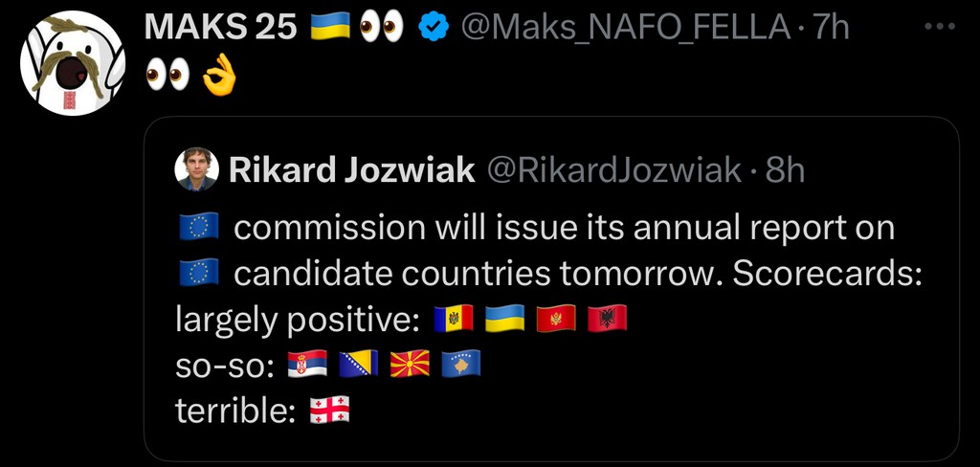Open Rikard Jozwiak's small profile photo
This screenshot has width=980, height=467.
tap(196, 170)
